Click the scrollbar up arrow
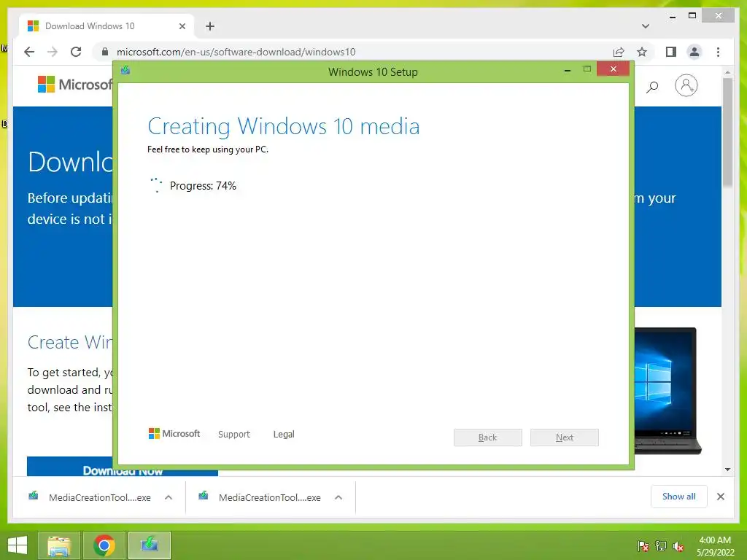This screenshot has height=560, width=747. [727, 72]
